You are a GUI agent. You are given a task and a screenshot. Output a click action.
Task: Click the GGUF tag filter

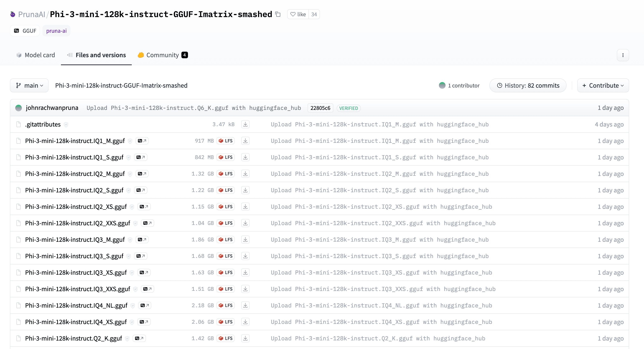(25, 31)
